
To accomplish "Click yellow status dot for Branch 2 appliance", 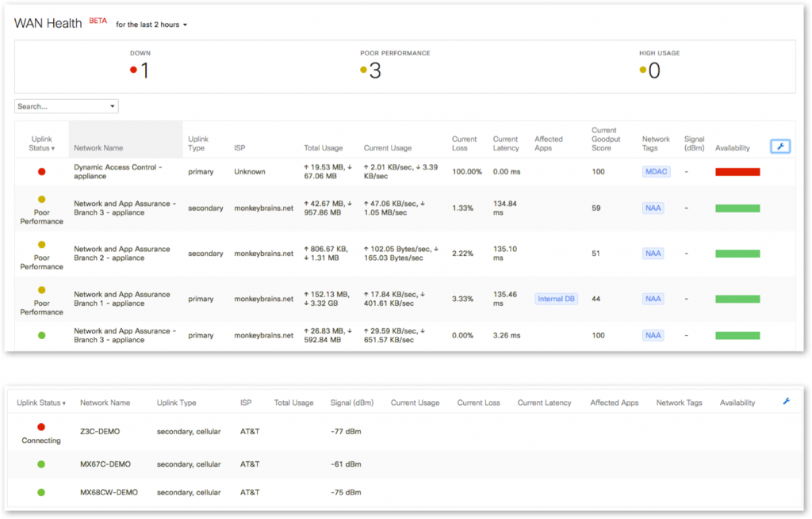I will pyautogui.click(x=42, y=245).
